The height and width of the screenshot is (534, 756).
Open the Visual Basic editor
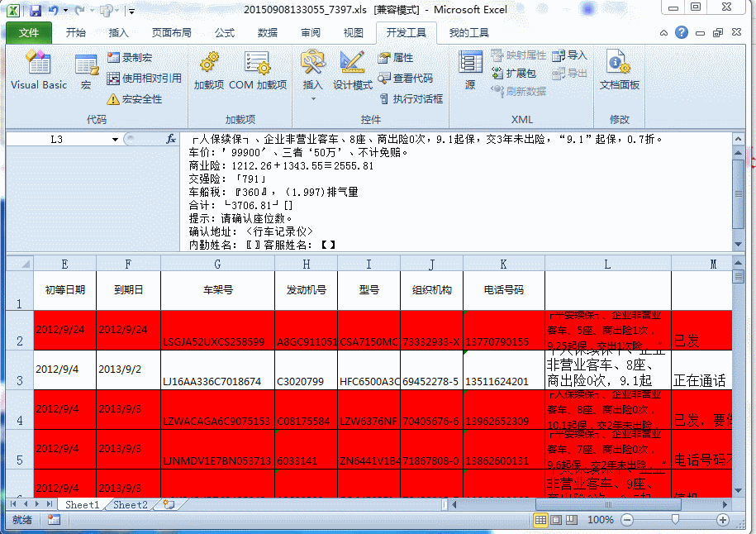pyautogui.click(x=38, y=70)
